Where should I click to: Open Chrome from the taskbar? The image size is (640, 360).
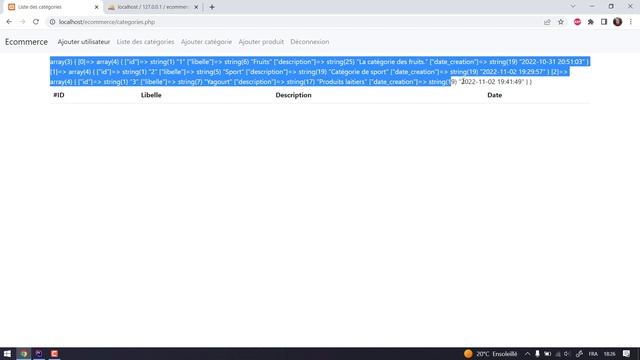coord(24,354)
